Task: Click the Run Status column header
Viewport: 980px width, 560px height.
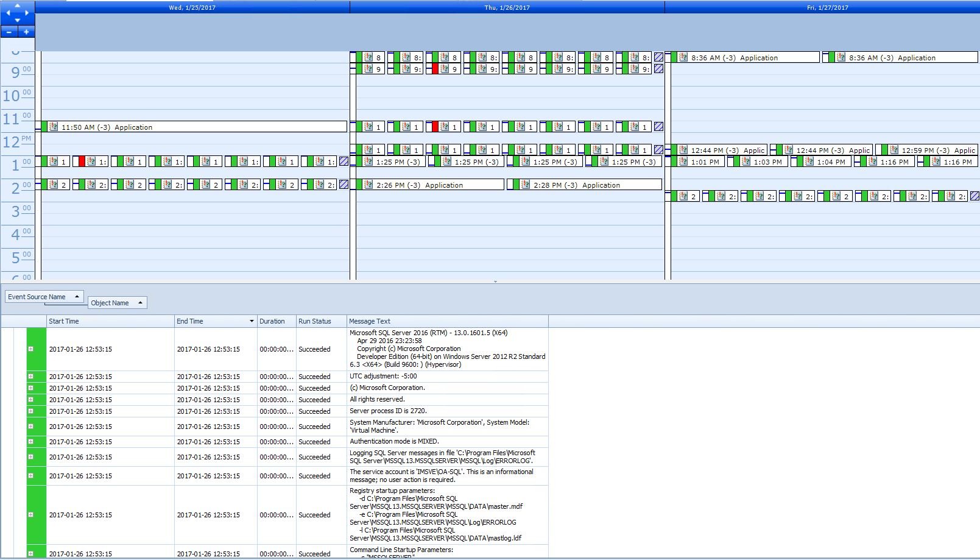Action: 321,321
